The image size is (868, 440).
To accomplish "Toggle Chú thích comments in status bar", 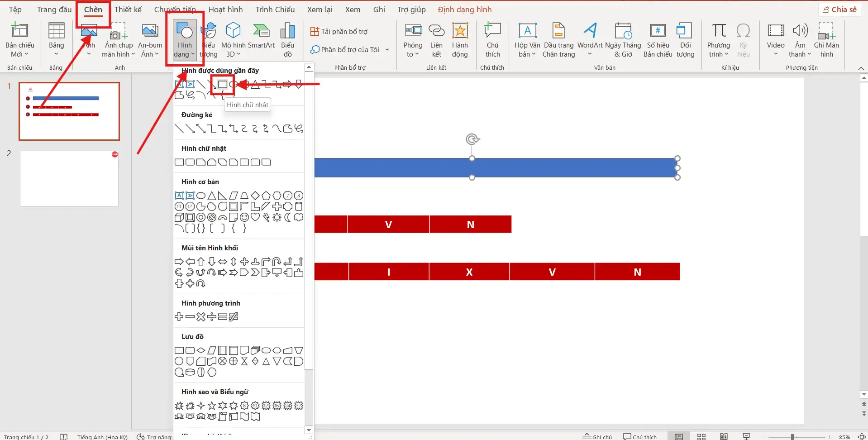I will [640, 436].
